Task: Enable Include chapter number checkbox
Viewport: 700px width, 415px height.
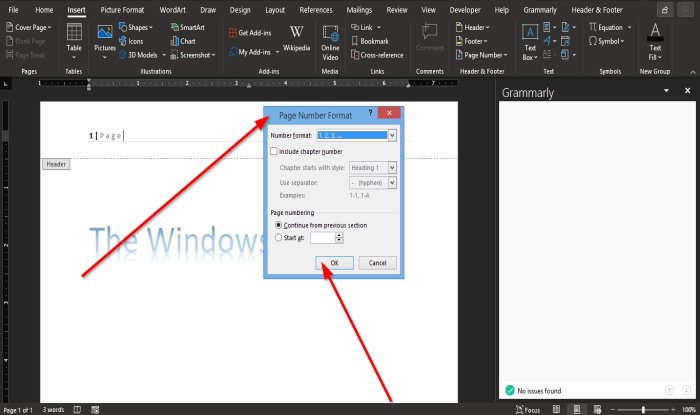Action: 274,151
